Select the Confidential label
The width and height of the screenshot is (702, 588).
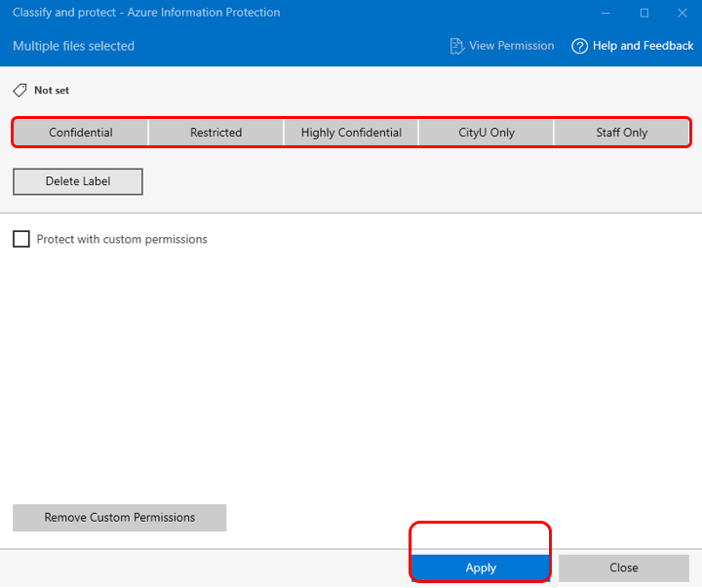tap(81, 133)
